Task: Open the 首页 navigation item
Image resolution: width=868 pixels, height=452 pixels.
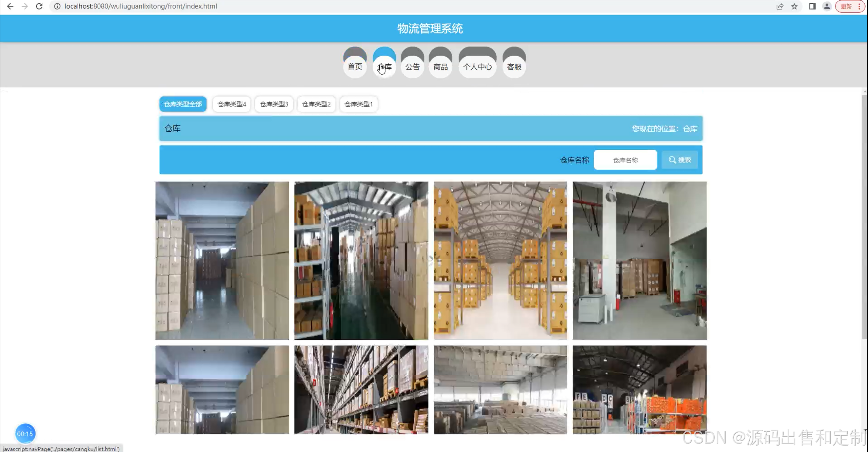Action: point(355,67)
